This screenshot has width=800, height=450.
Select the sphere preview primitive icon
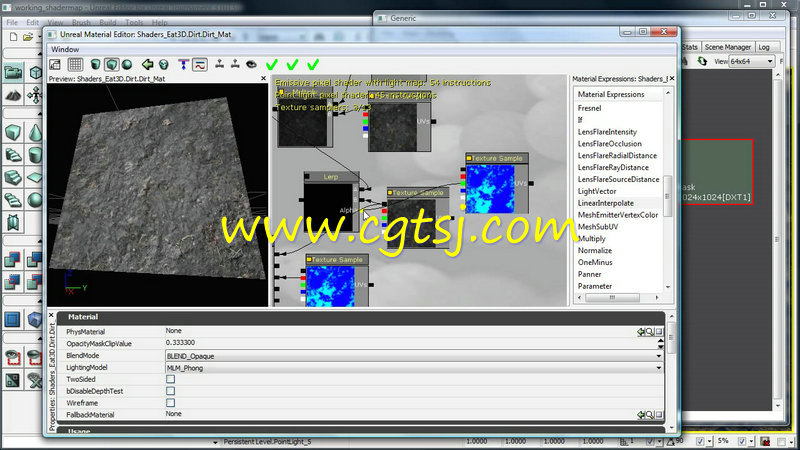pos(127,65)
